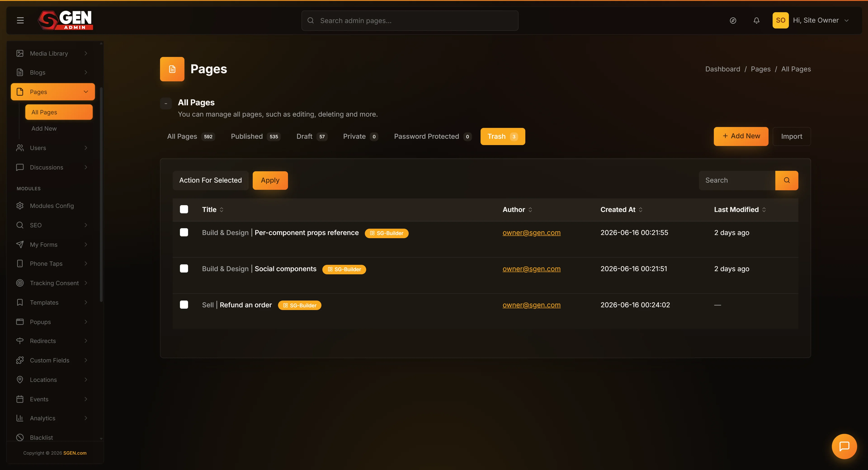This screenshot has width=868, height=470.
Task: Collapse the All Pages section toggle
Action: [x=166, y=103]
